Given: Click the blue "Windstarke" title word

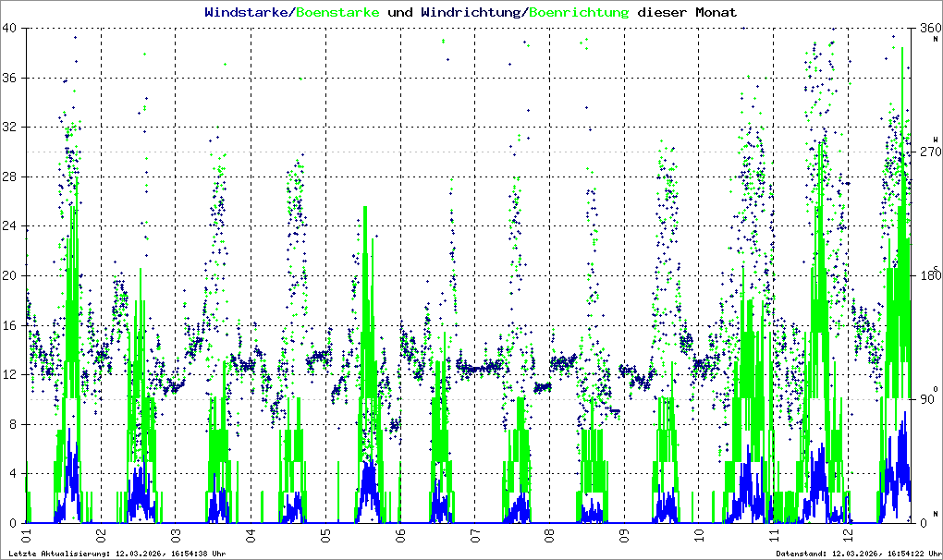Looking at the screenshot, I should click(x=247, y=12).
